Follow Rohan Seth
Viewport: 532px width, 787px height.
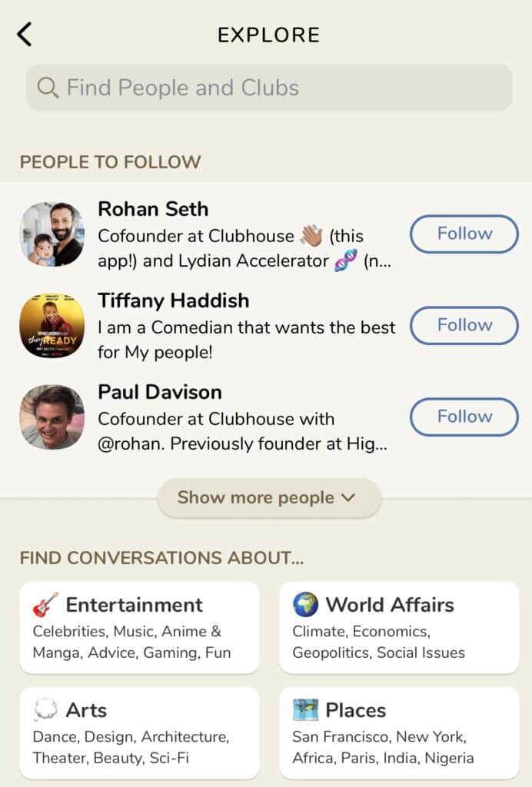pyautogui.click(x=464, y=234)
